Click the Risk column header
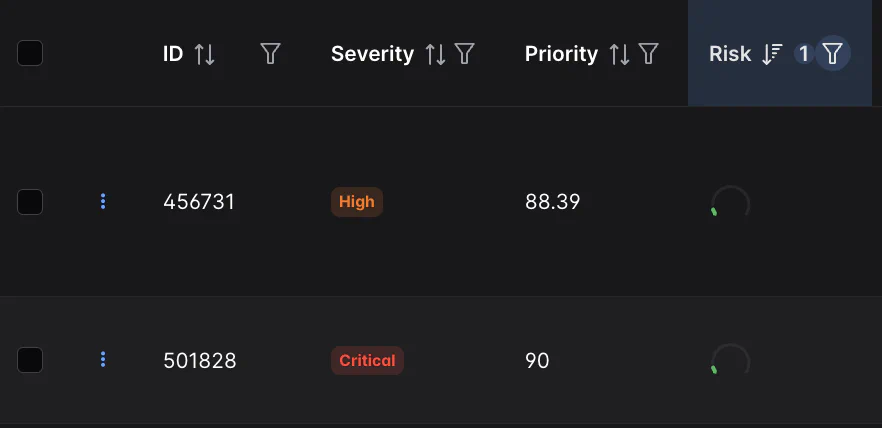Screen dimensions: 882x428 coord(730,54)
